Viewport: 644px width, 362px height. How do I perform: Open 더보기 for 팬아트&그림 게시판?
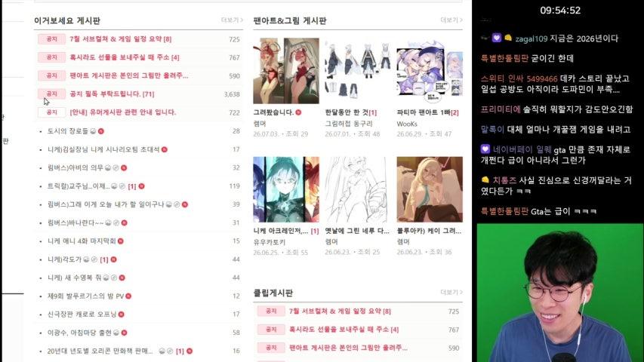point(451,20)
